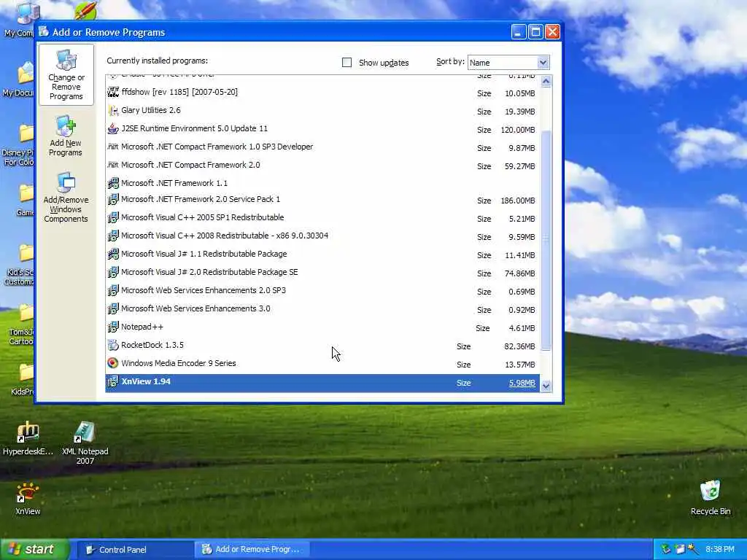This screenshot has height=560, width=747.
Task: Click the .NET Compact Framework 1.0 SP3 icon
Action: (x=113, y=147)
